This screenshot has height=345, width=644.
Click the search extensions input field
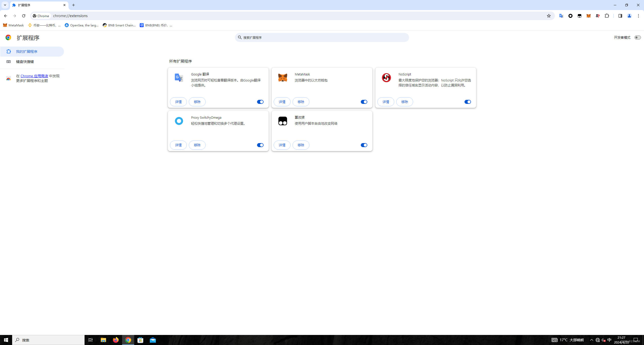(x=322, y=37)
